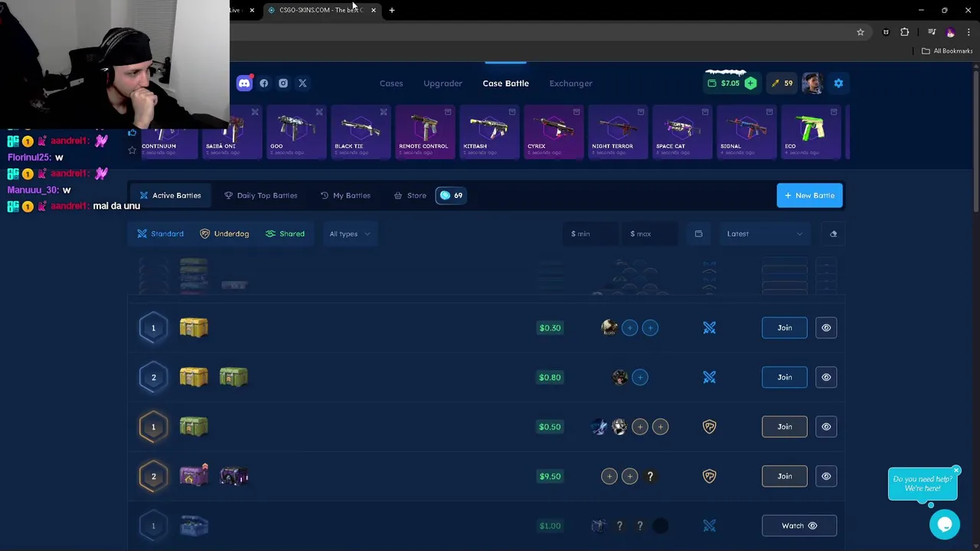Image resolution: width=980 pixels, height=551 pixels.
Task: Click player avatar in $0.30 battle
Action: coord(609,328)
